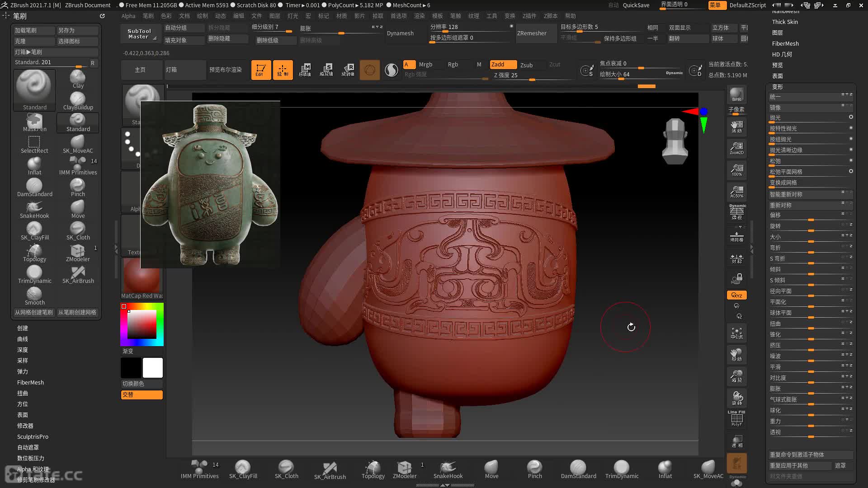Select Topology brush in bottom shelf
This screenshot has height=488, width=868.
coord(373,469)
